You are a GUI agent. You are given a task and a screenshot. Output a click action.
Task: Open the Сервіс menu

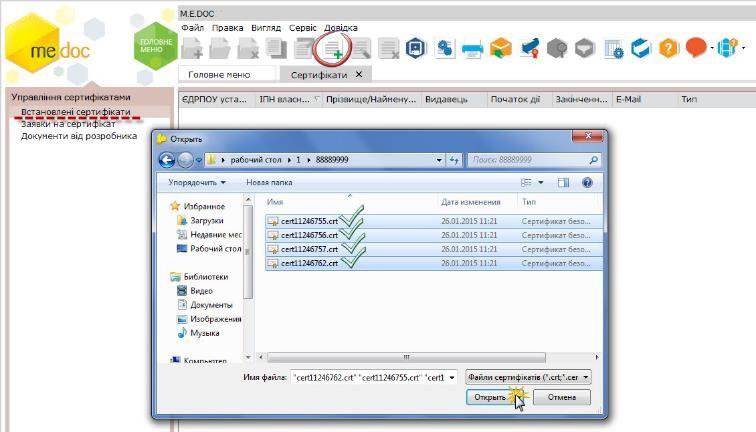302,28
